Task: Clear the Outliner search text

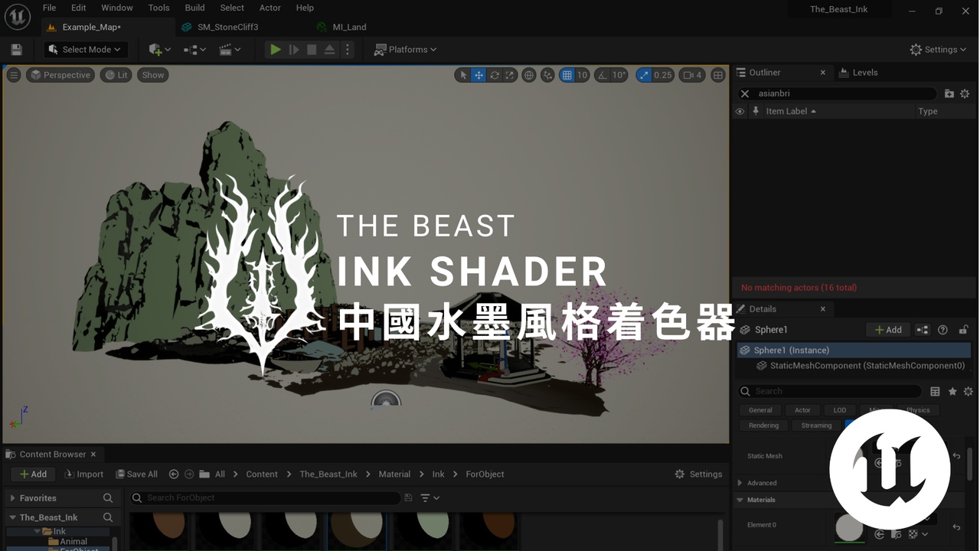Action: pyautogui.click(x=745, y=93)
